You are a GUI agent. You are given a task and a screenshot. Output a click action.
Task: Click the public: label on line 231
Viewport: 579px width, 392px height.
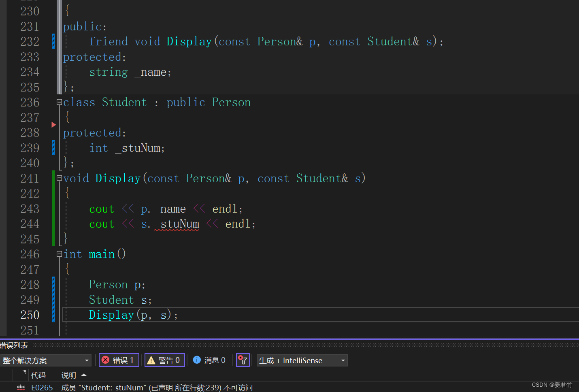[x=85, y=27]
